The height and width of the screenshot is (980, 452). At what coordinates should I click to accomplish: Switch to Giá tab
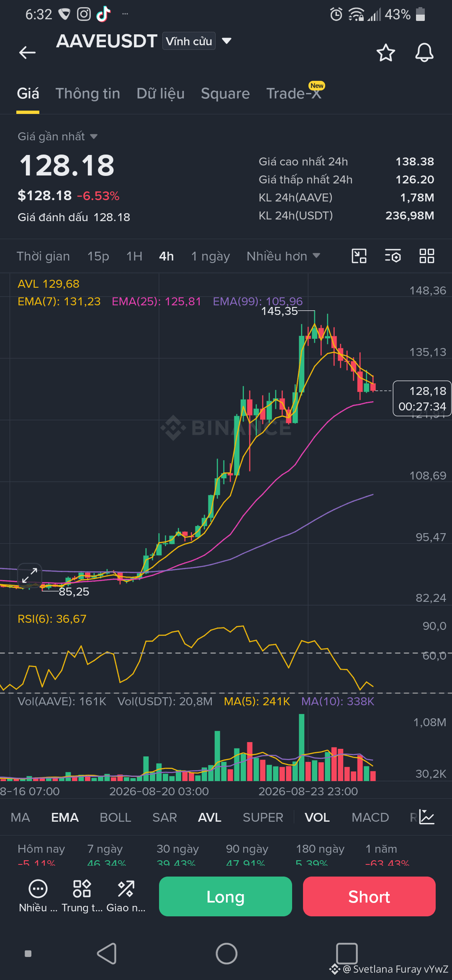[28, 93]
